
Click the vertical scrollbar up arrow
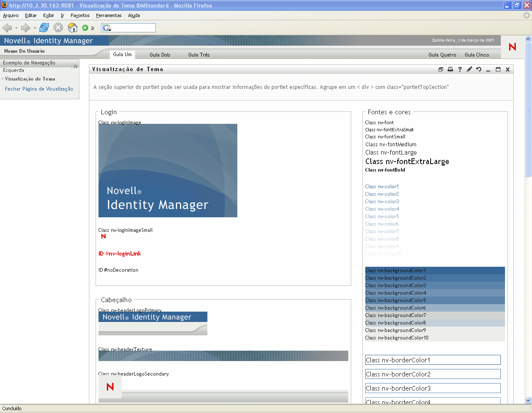[528, 39]
